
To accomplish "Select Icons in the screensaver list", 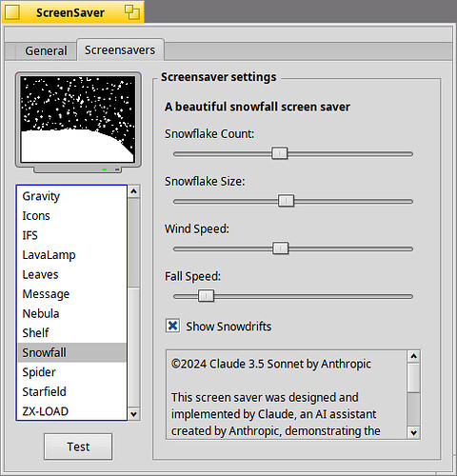I will [x=72, y=216].
